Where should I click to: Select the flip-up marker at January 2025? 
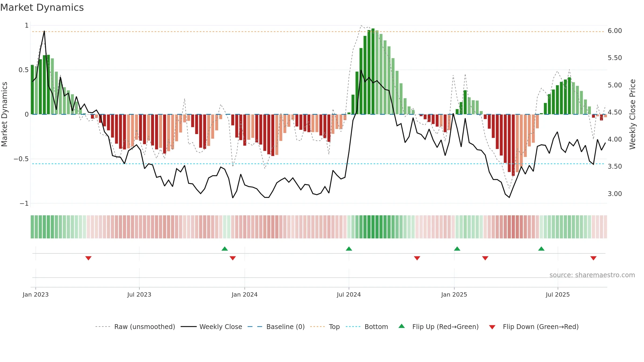click(457, 249)
